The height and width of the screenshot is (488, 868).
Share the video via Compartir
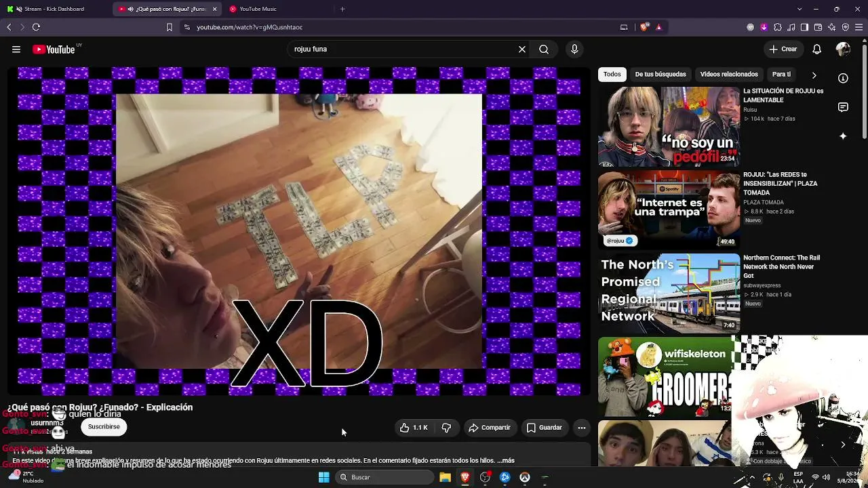(490, 428)
